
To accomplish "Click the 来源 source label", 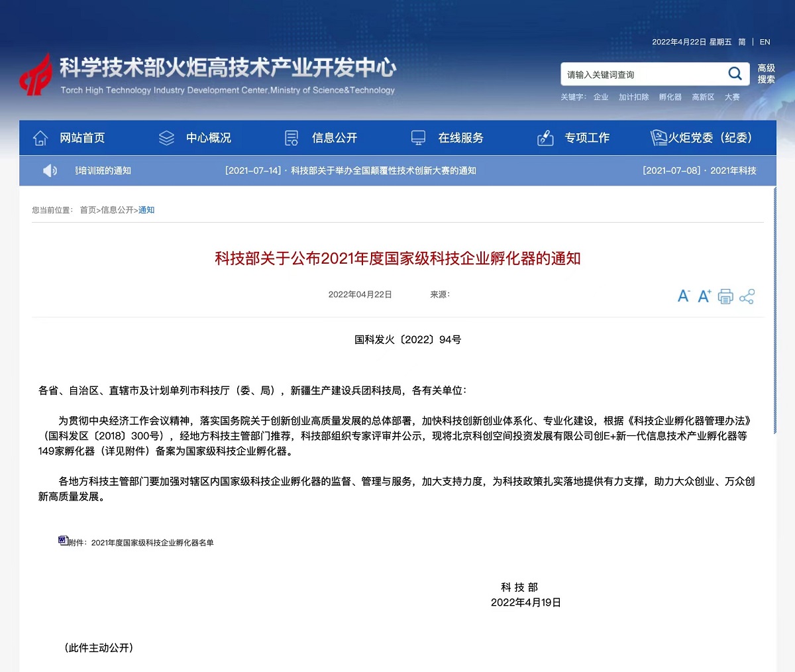I will coord(440,295).
